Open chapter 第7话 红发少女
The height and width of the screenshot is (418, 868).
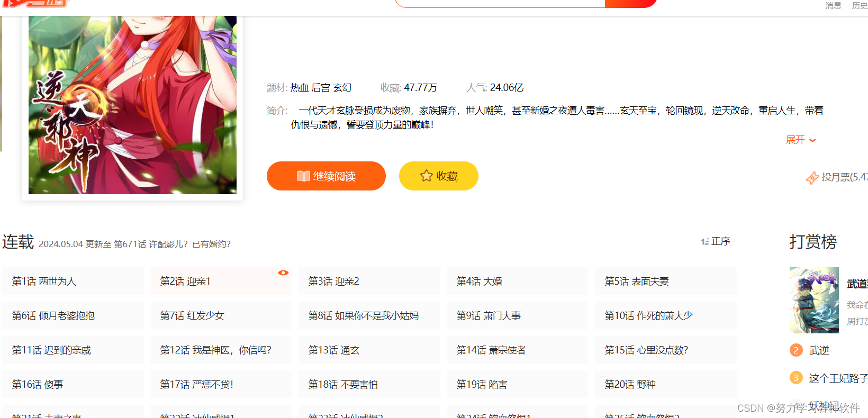pos(221,315)
